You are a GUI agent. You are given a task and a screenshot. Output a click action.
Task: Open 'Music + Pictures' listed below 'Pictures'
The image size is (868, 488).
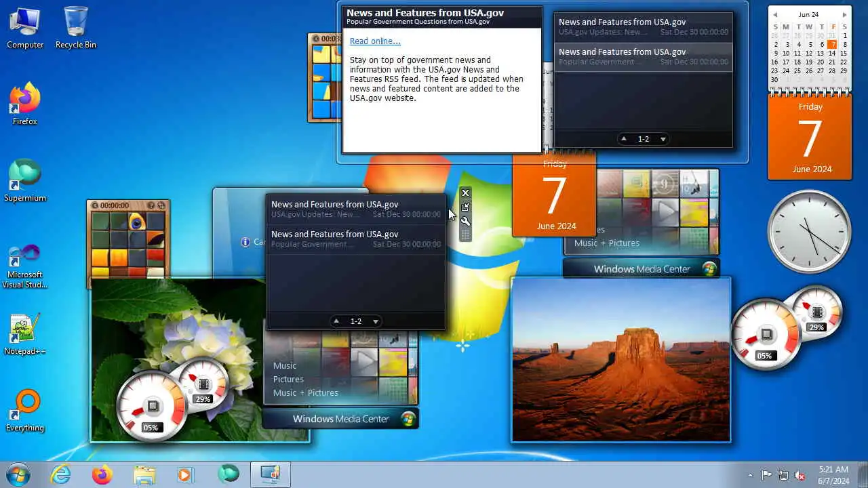click(x=305, y=392)
